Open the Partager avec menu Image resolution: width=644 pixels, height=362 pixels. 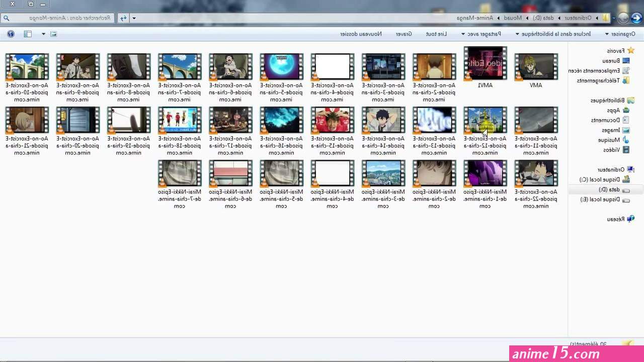pos(481,34)
